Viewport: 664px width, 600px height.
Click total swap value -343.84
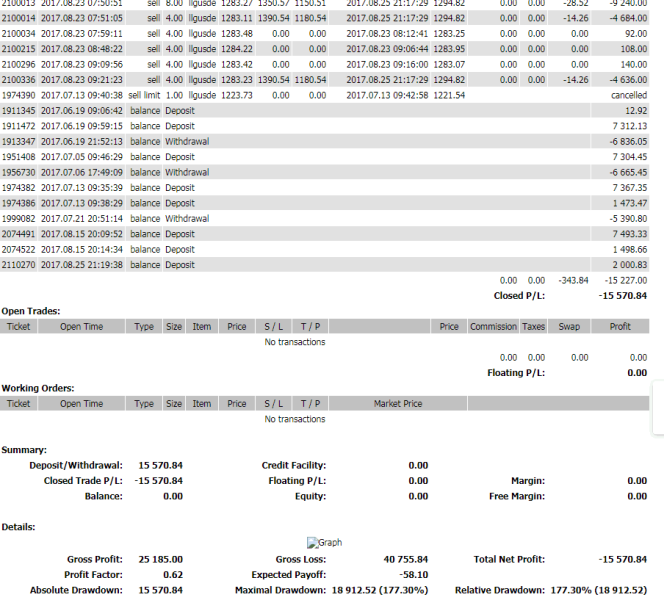573,280
